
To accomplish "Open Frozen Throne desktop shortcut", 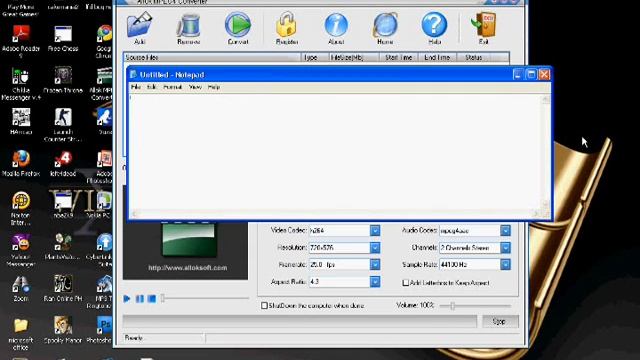I will [x=63, y=80].
